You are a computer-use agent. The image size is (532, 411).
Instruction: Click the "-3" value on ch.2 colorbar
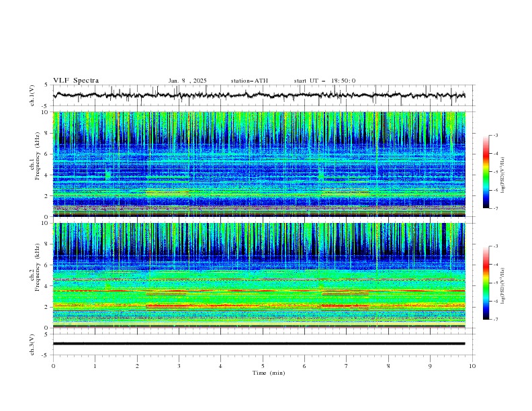click(496, 246)
